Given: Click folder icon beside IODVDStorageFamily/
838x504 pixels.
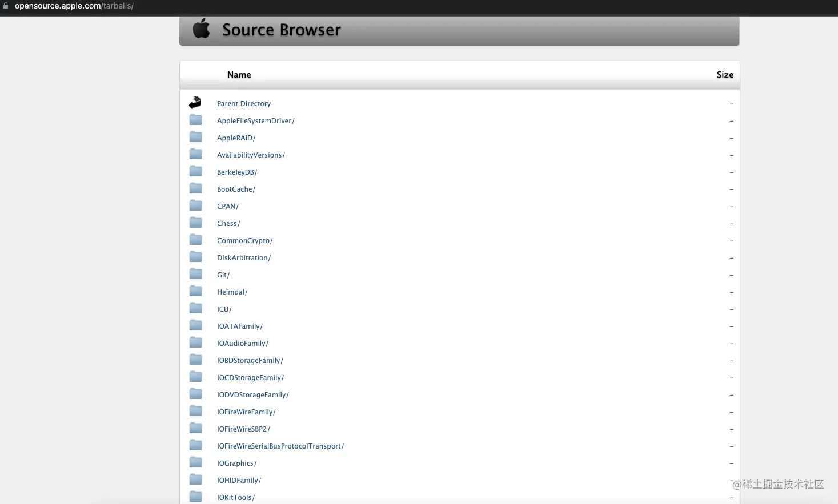Looking at the screenshot, I should pyautogui.click(x=195, y=394).
